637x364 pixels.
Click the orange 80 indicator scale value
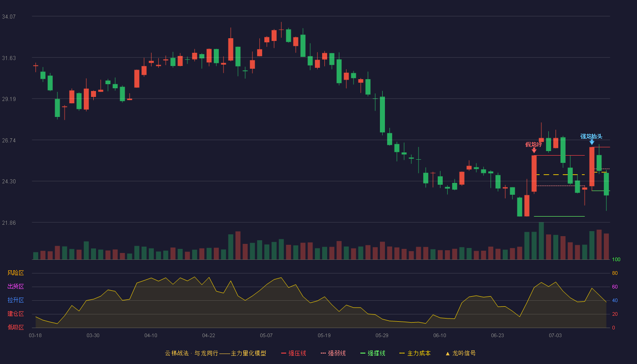coord(615,273)
